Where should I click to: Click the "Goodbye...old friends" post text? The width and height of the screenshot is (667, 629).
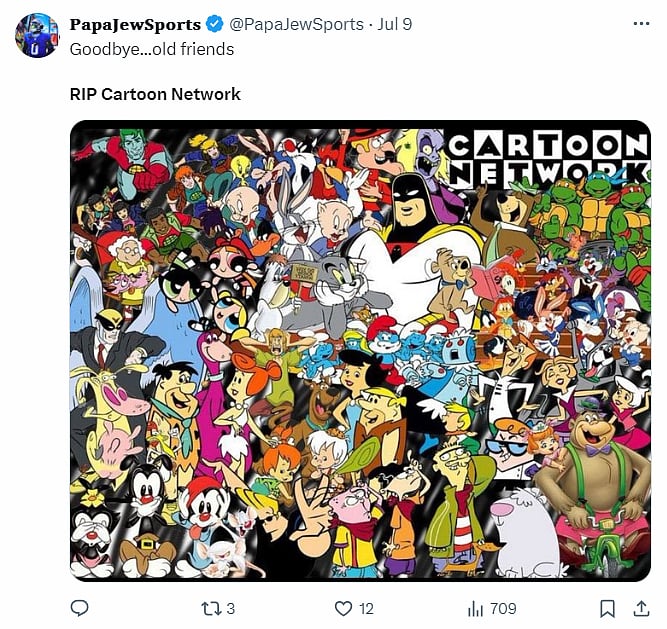coord(152,48)
